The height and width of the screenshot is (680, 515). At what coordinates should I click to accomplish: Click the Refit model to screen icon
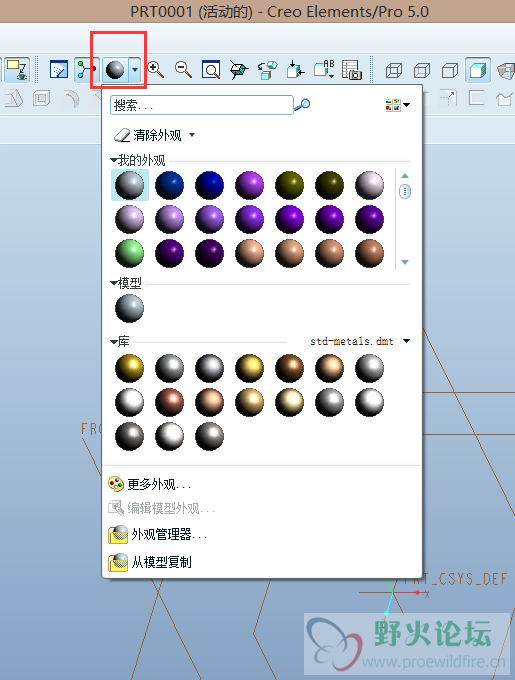point(211,69)
